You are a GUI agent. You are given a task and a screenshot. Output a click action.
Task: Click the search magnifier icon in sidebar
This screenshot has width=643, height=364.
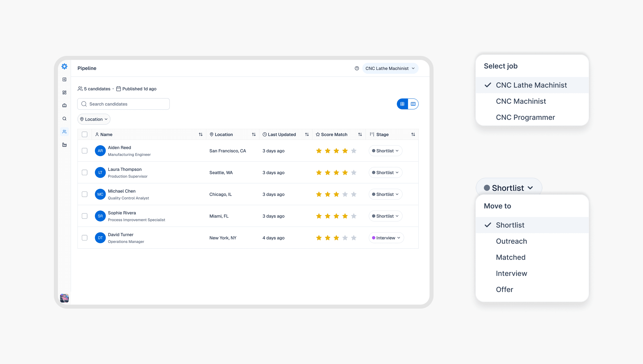click(64, 119)
